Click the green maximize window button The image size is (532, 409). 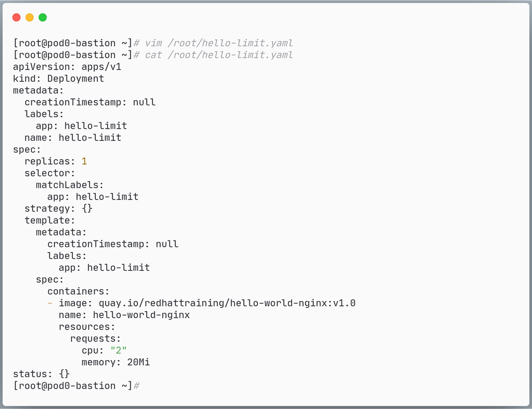pos(43,18)
